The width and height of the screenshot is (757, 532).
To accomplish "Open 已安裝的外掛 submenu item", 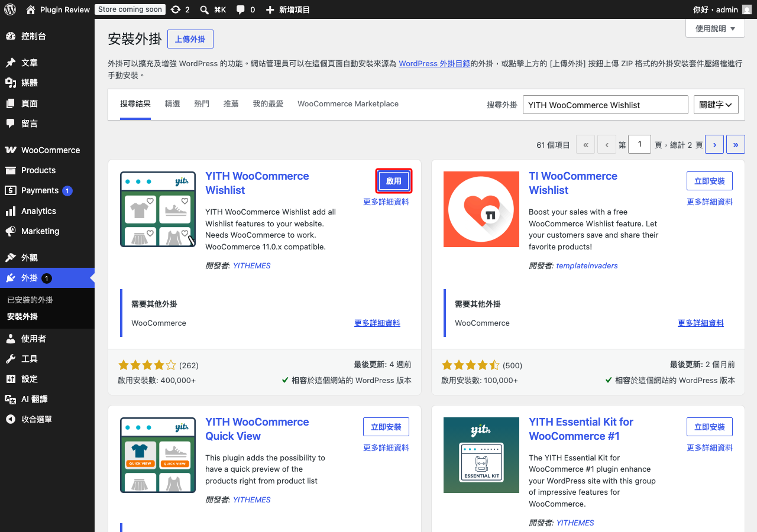I will [x=30, y=300].
